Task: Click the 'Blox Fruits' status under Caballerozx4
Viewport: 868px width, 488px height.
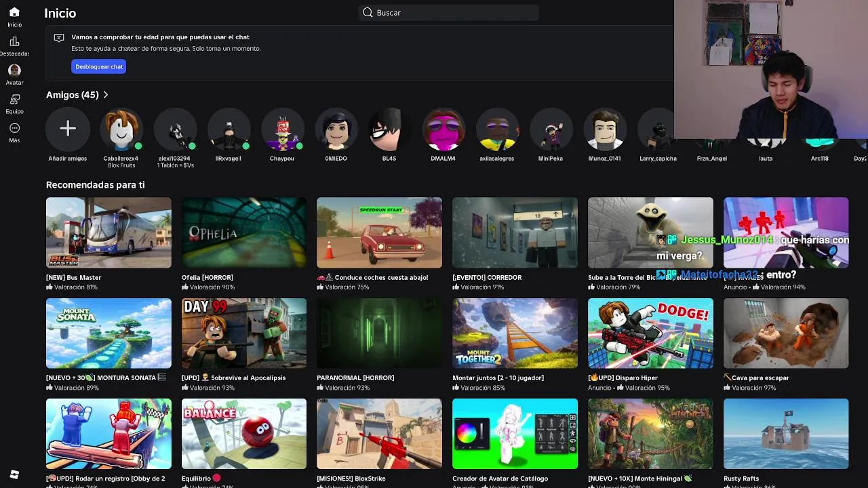Action: [x=121, y=165]
